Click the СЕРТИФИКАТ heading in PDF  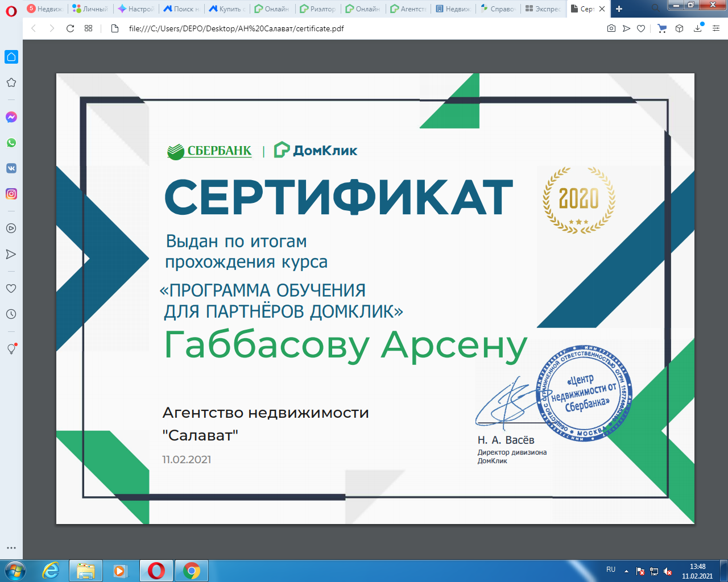tap(339, 197)
